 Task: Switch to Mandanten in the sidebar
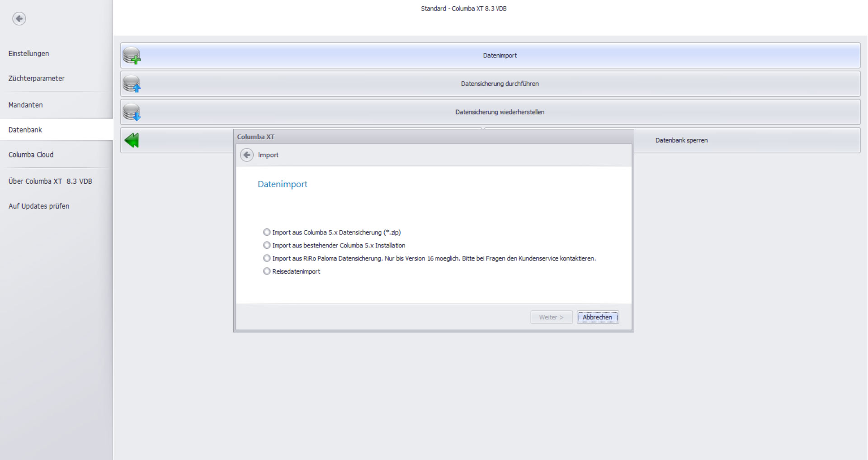25,105
